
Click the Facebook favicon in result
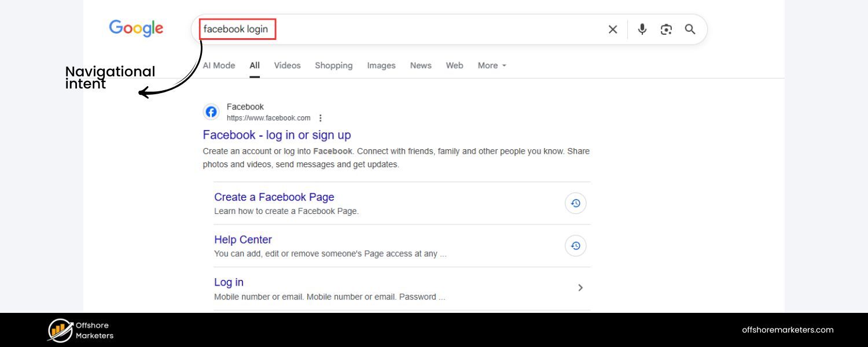pos(211,112)
